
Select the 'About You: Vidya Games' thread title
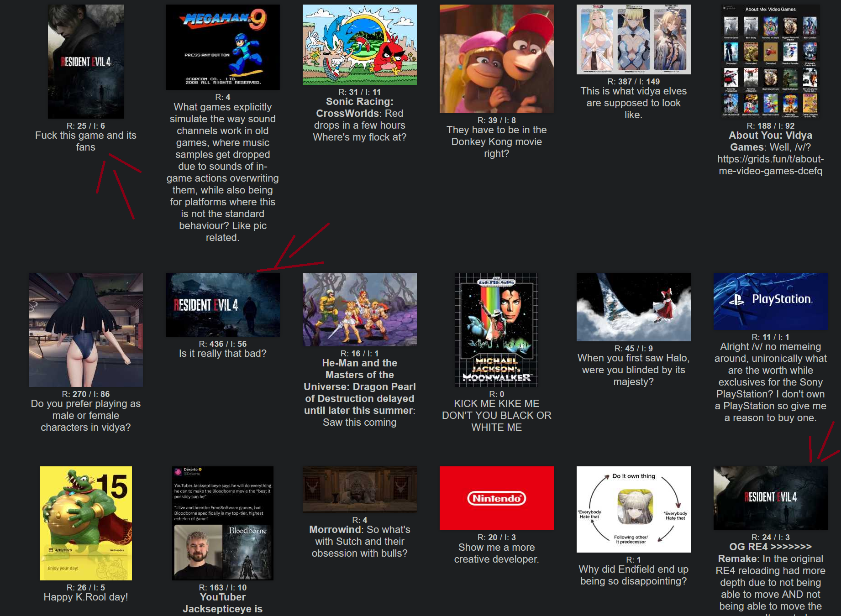(771, 141)
